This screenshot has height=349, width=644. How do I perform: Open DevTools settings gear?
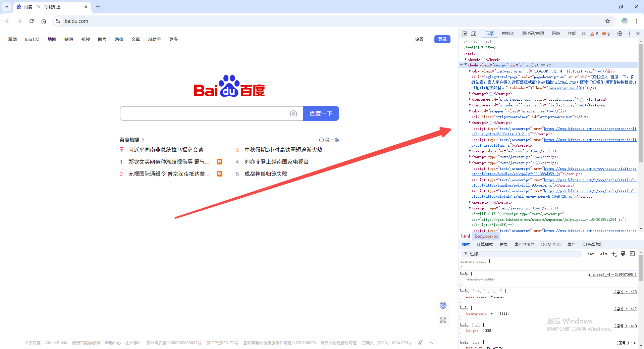[x=620, y=34]
